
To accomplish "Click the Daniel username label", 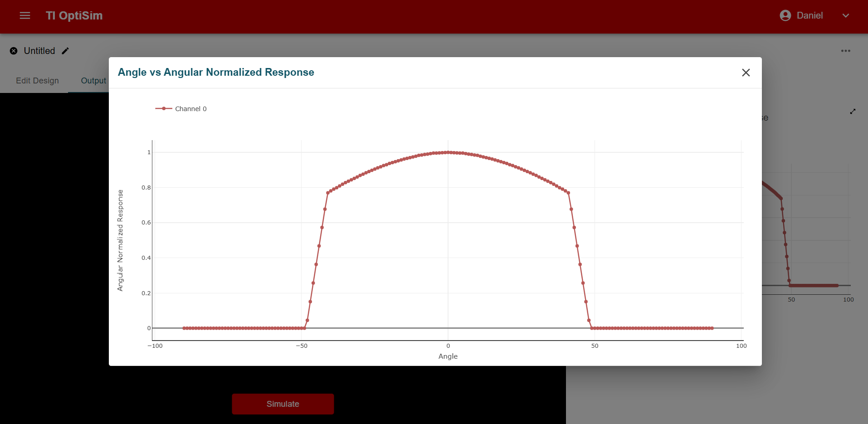I will click(x=809, y=15).
